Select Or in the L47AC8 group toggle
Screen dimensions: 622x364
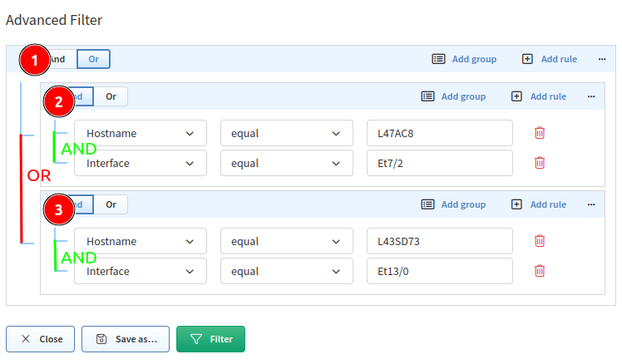point(111,96)
